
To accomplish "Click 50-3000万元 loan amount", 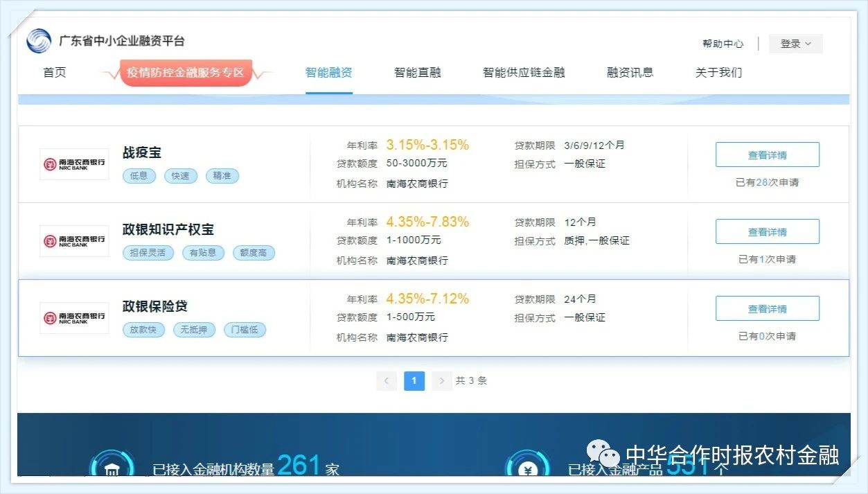I will pyautogui.click(x=417, y=164).
